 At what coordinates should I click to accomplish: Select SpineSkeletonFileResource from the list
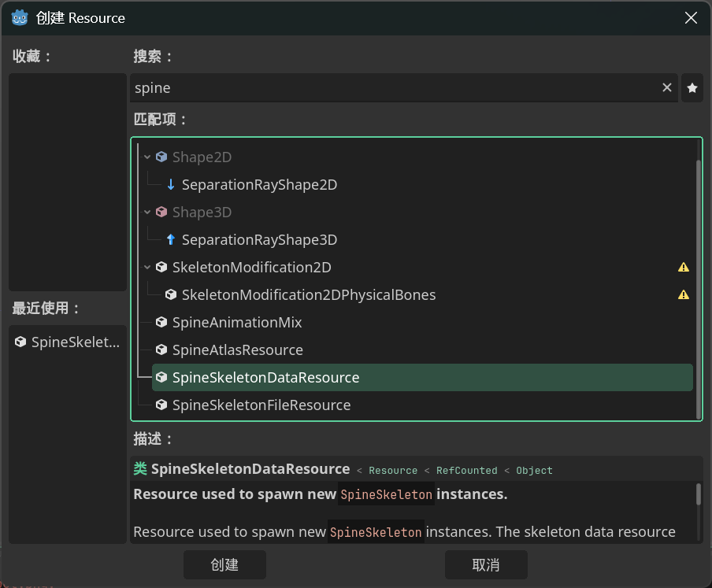coord(261,405)
